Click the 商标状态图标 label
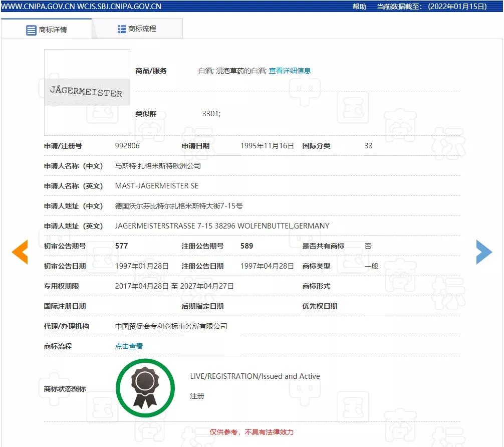The height and width of the screenshot is (447, 504). click(65, 389)
